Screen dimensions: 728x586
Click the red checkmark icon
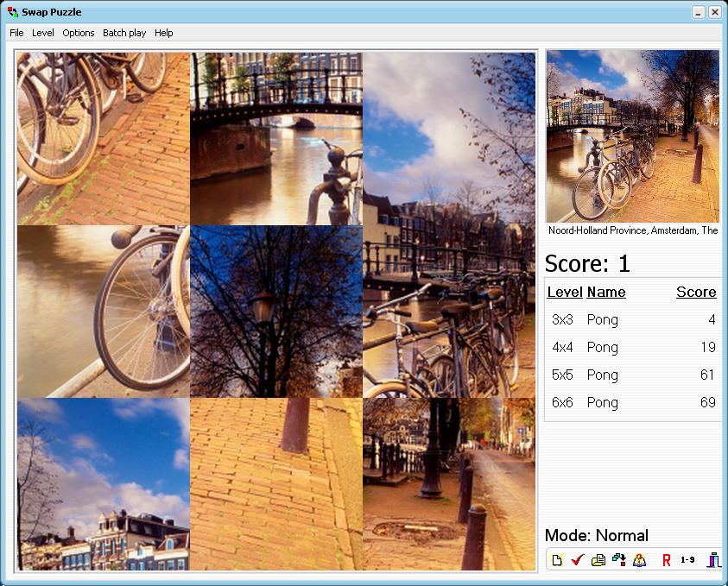pyautogui.click(x=577, y=560)
